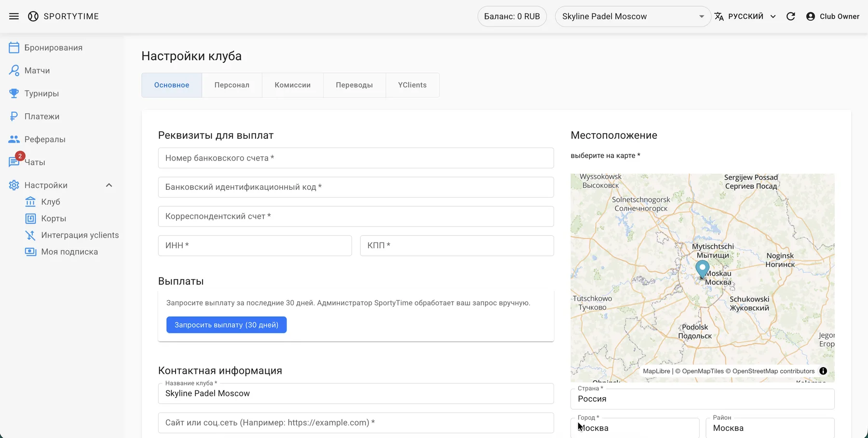The width and height of the screenshot is (868, 438).
Task: Switch to the Персонал tab
Action: [x=232, y=85]
